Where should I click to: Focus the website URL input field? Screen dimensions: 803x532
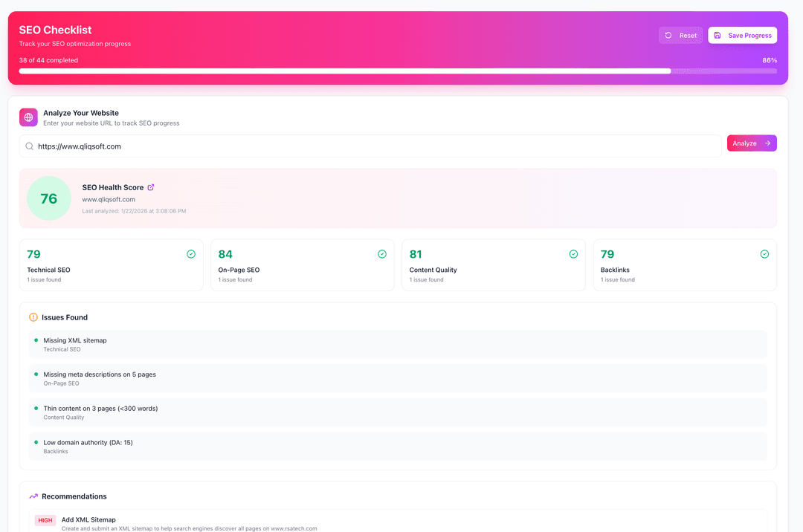[x=372, y=146]
